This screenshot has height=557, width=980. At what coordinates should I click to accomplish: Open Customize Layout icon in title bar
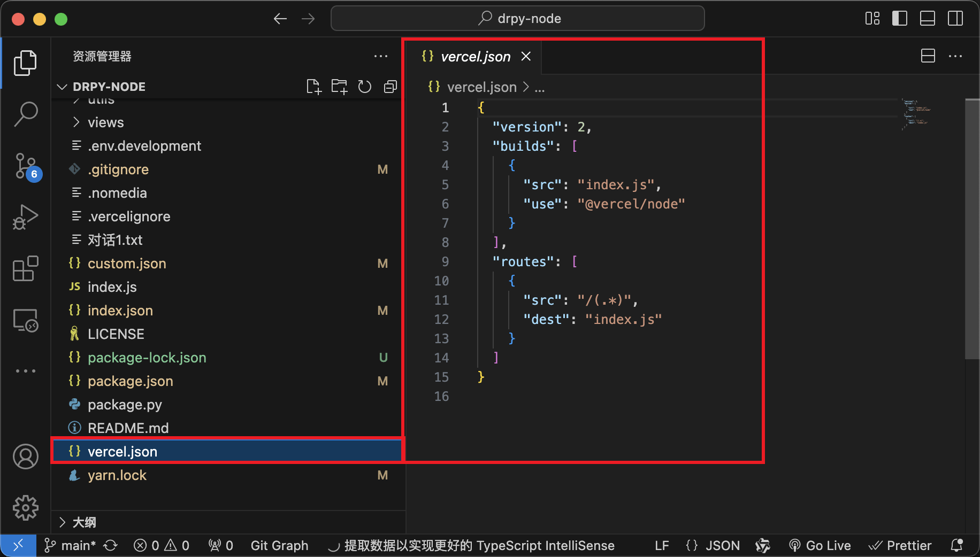[872, 19]
